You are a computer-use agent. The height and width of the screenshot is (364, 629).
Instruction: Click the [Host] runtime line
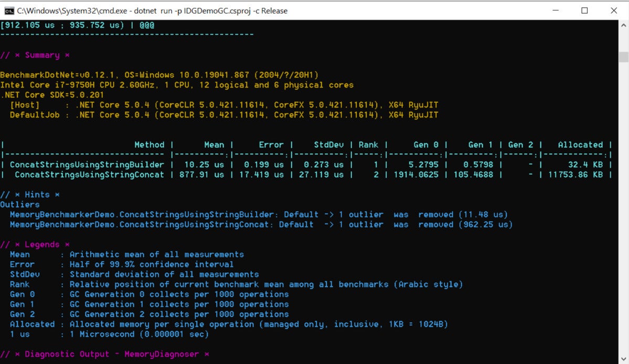[224, 105]
